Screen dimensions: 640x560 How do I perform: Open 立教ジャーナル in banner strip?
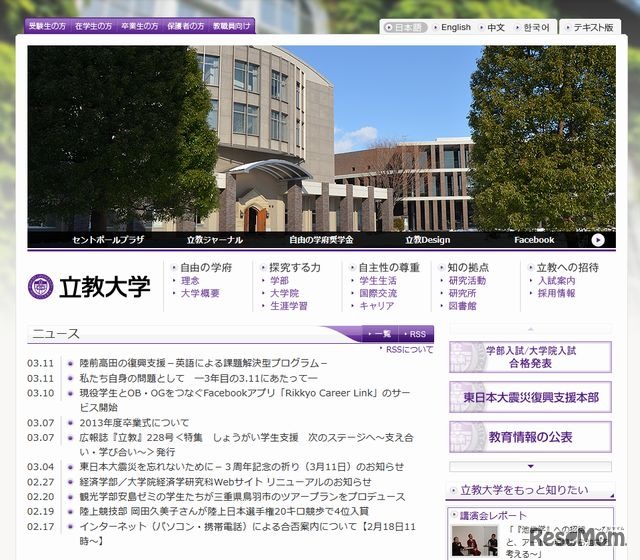(215, 240)
